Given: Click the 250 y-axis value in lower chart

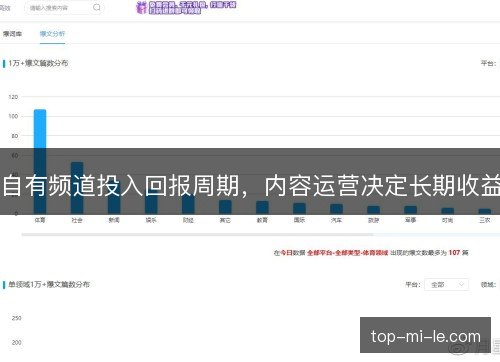Looking at the screenshot, I should 17,318.
